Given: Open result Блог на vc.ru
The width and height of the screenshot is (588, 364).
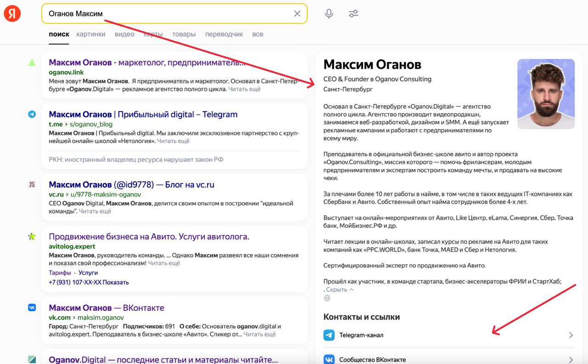Looking at the screenshot, I should click(131, 185).
